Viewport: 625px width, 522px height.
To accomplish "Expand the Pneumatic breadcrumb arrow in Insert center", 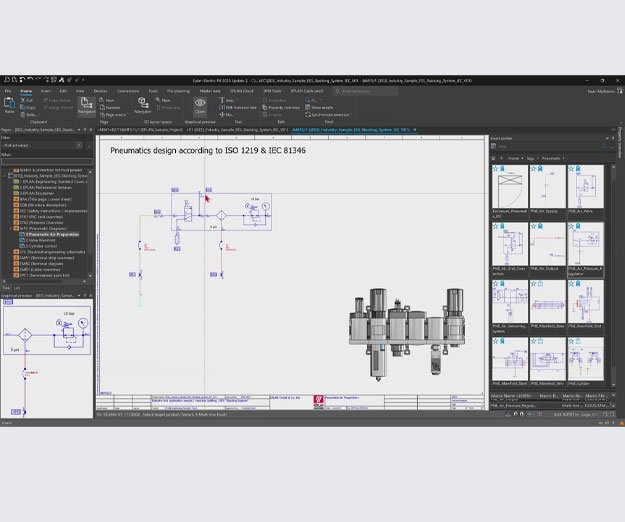I will (564, 158).
